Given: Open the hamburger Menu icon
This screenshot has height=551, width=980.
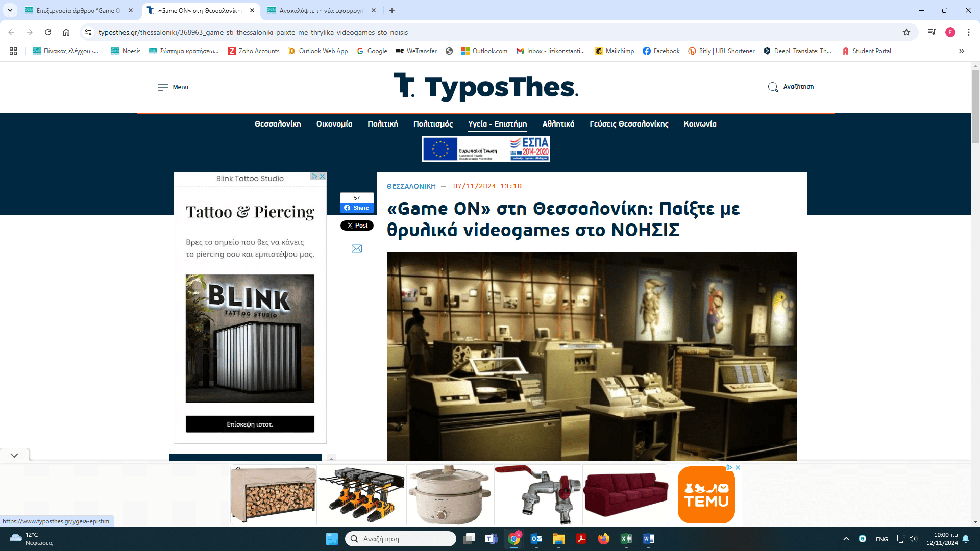Looking at the screenshot, I should pos(162,87).
